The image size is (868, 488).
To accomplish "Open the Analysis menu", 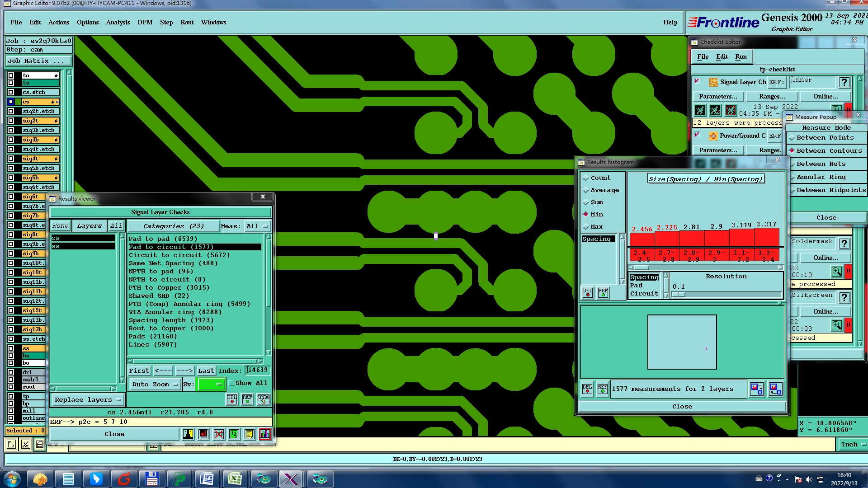I will [x=118, y=23].
